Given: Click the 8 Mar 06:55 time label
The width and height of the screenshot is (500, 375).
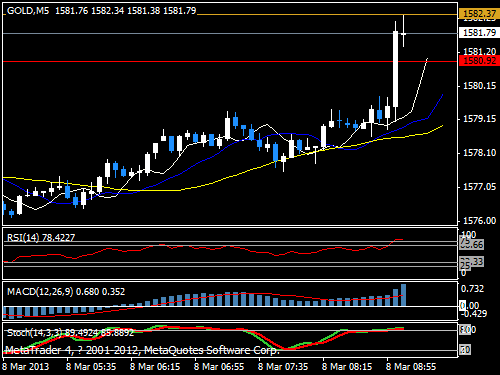Looking at the screenshot, I should pyautogui.click(x=219, y=367).
